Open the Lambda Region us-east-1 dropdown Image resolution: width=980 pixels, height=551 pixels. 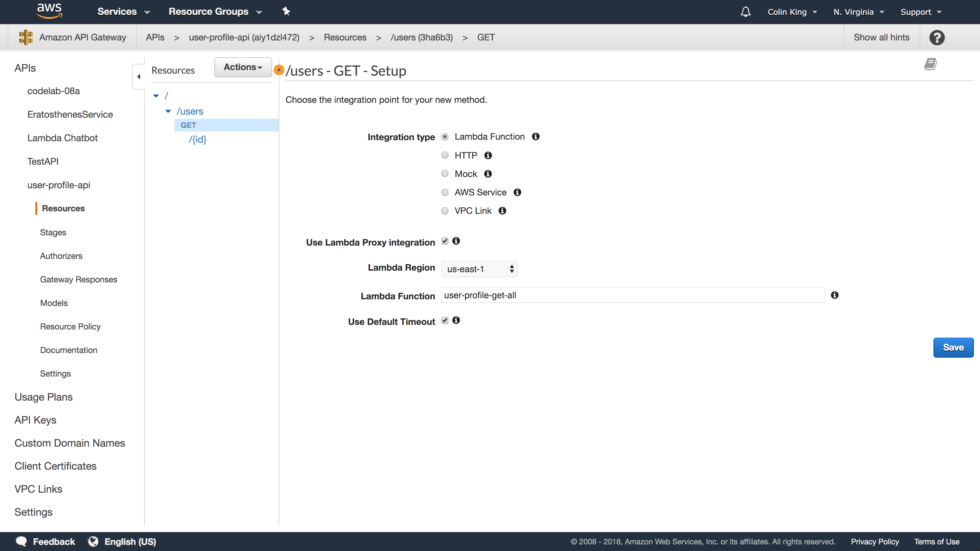point(479,269)
